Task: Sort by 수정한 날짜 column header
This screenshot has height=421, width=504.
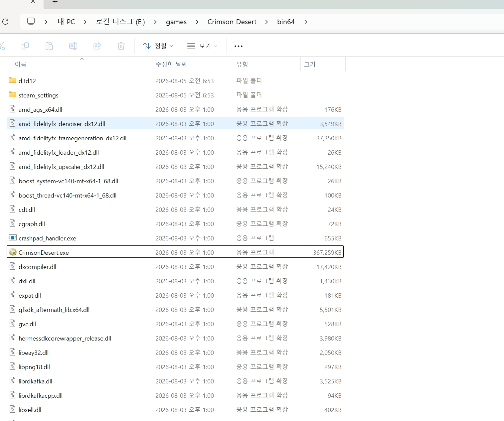Action: (x=171, y=64)
